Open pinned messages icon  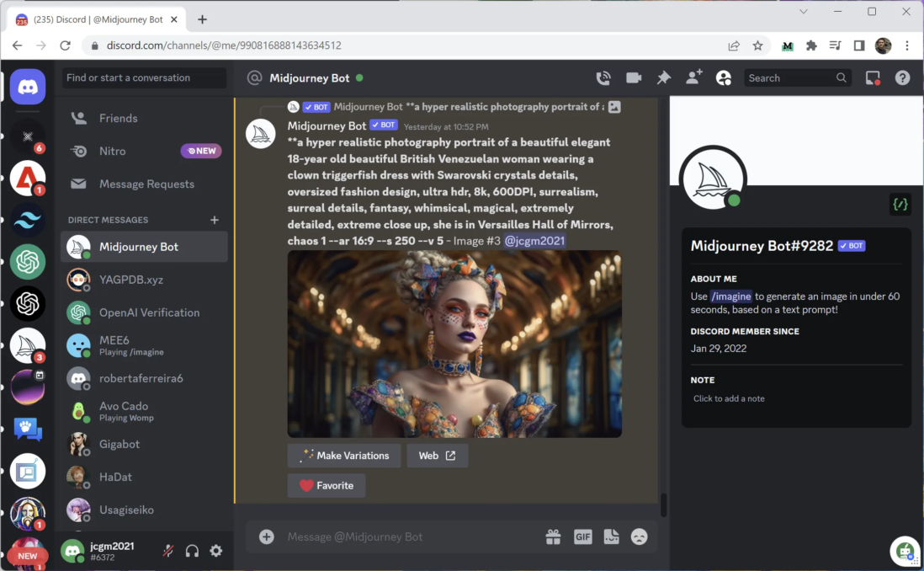(663, 77)
